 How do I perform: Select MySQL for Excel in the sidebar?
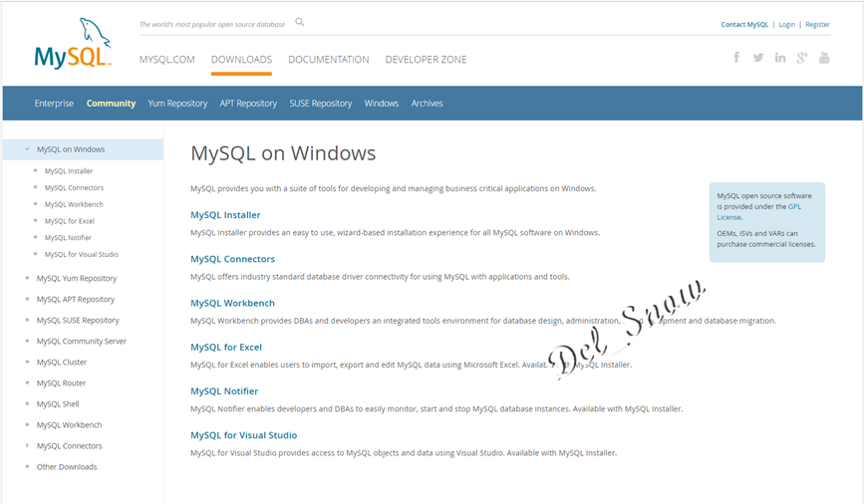[x=70, y=221]
